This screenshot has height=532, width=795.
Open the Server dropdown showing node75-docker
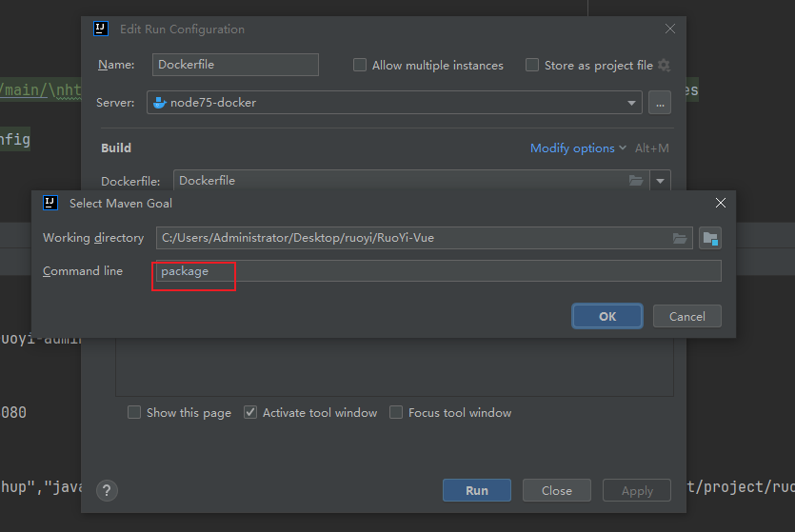394,103
